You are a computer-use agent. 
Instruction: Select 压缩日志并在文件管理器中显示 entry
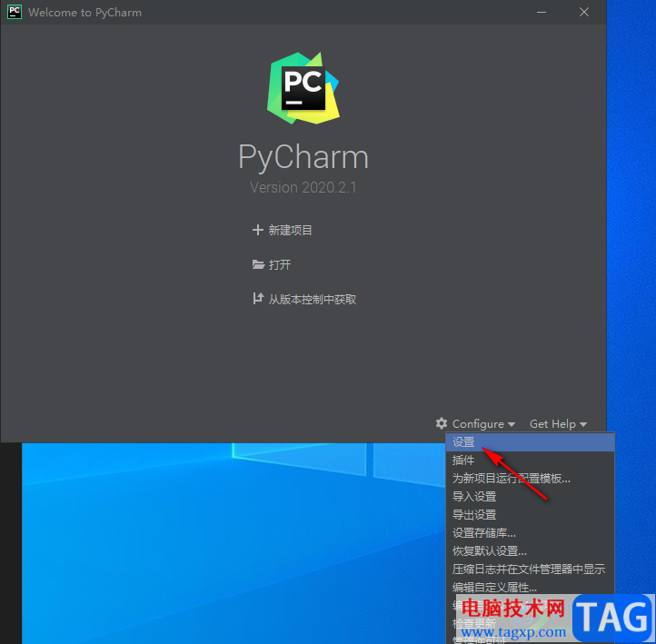pos(530,569)
